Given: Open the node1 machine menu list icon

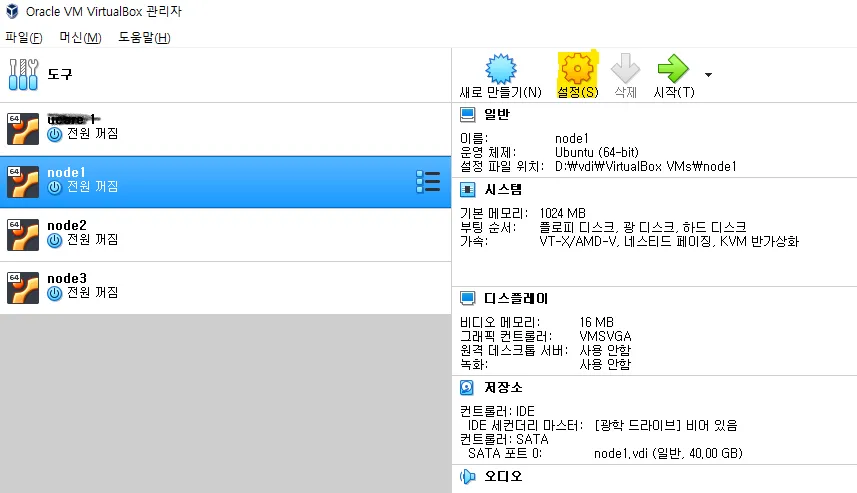Looking at the screenshot, I should coord(428,181).
